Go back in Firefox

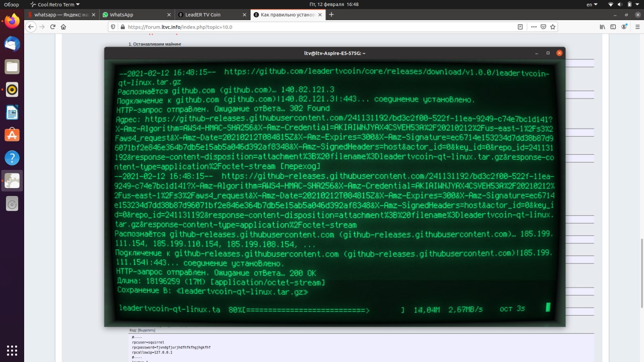(x=31, y=27)
